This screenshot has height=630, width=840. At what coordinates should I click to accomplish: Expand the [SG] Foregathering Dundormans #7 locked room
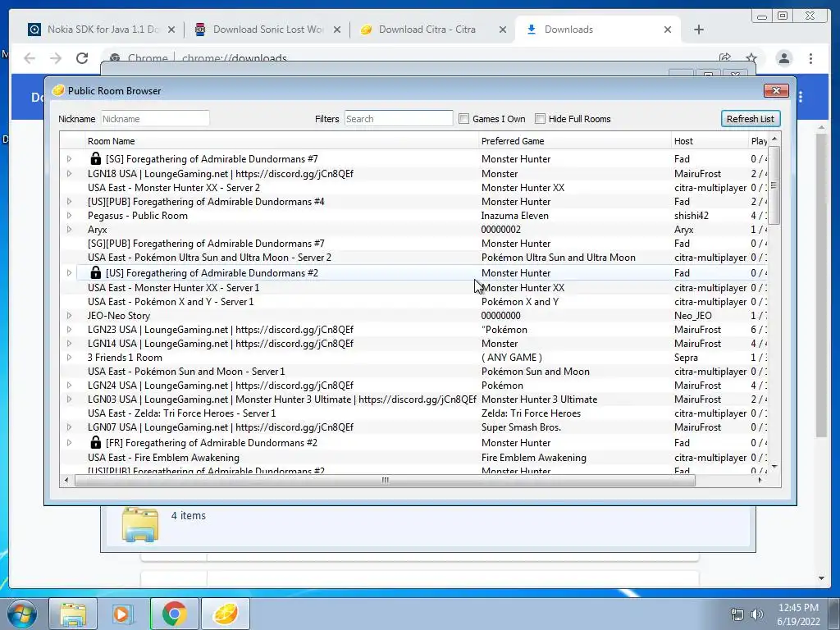pos(69,158)
